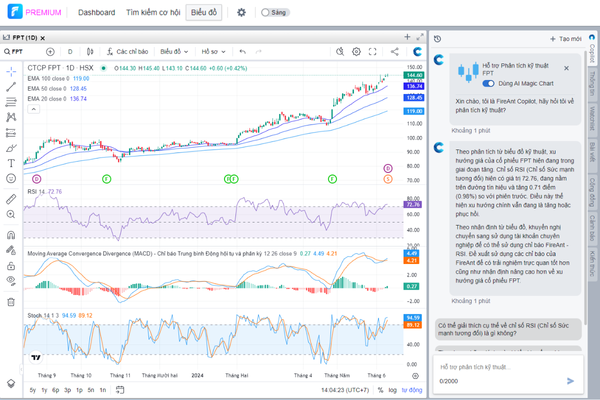Select the trend line drawing tool
600x400 pixels.
(x=11, y=87)
